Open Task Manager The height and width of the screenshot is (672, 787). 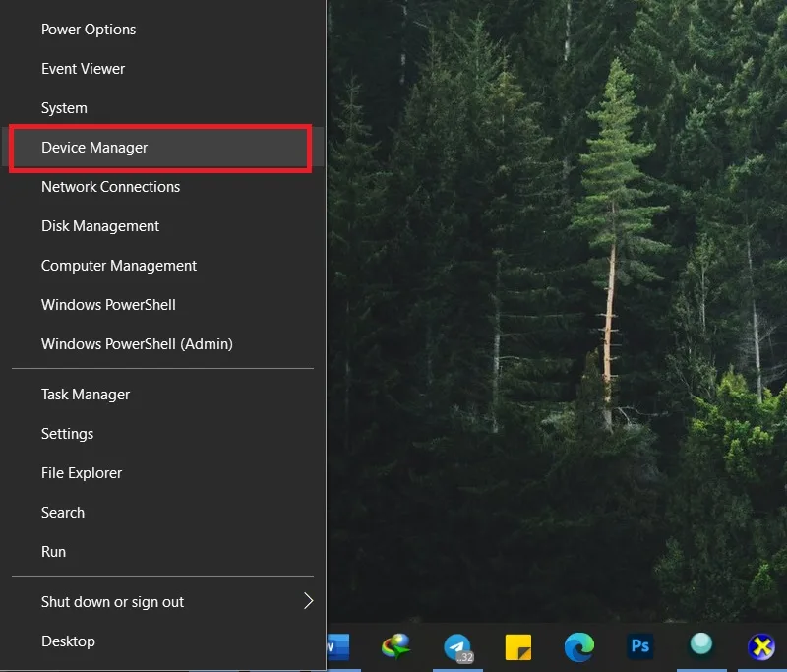(x=163, y=395)
